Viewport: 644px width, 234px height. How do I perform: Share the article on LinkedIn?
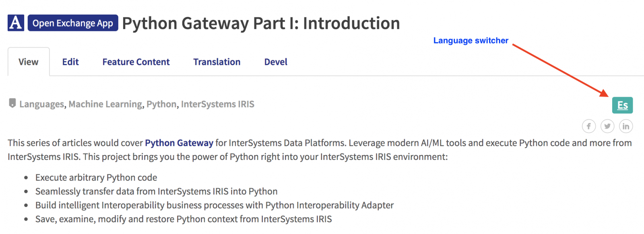coord(626,126)
